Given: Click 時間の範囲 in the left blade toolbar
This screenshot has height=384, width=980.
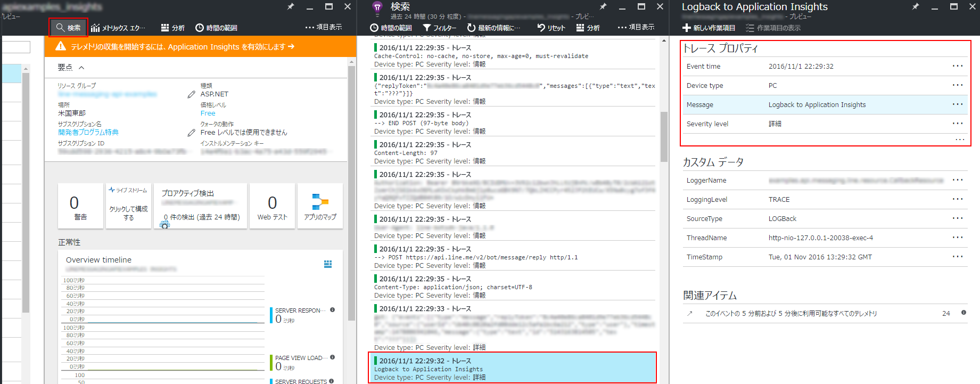Looking at the screenshot, I should tap(216, 28).
